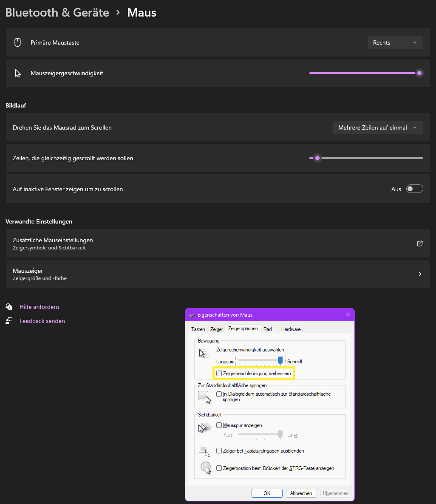Click the mouse icon beside Primäre Maustaste

coord(17,42)
